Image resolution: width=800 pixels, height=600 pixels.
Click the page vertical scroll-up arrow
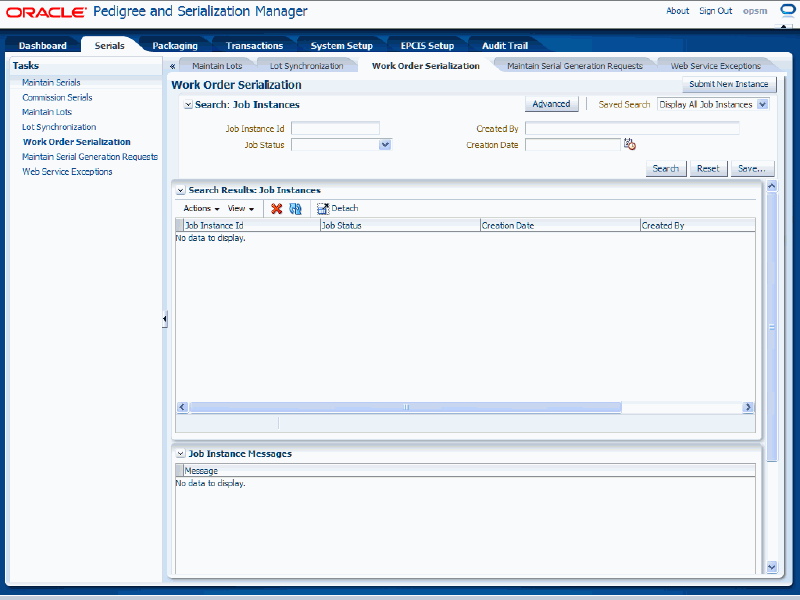tap(771, 186)
